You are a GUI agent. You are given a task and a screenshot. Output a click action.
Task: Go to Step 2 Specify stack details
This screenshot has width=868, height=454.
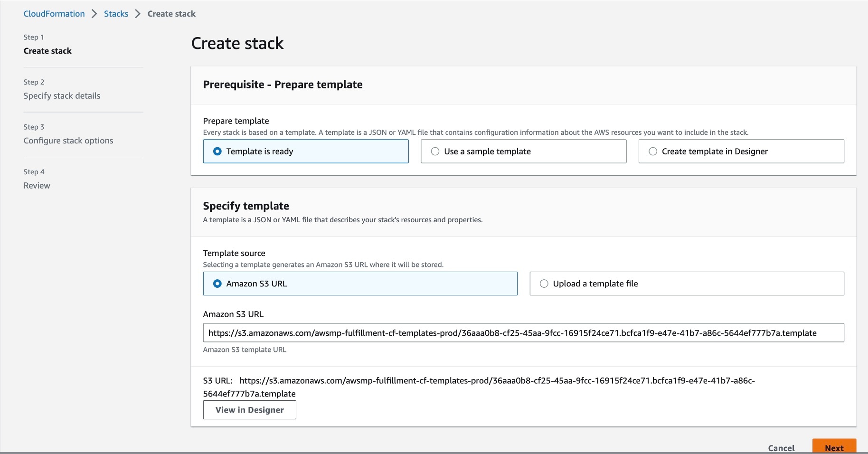point(62,96)
